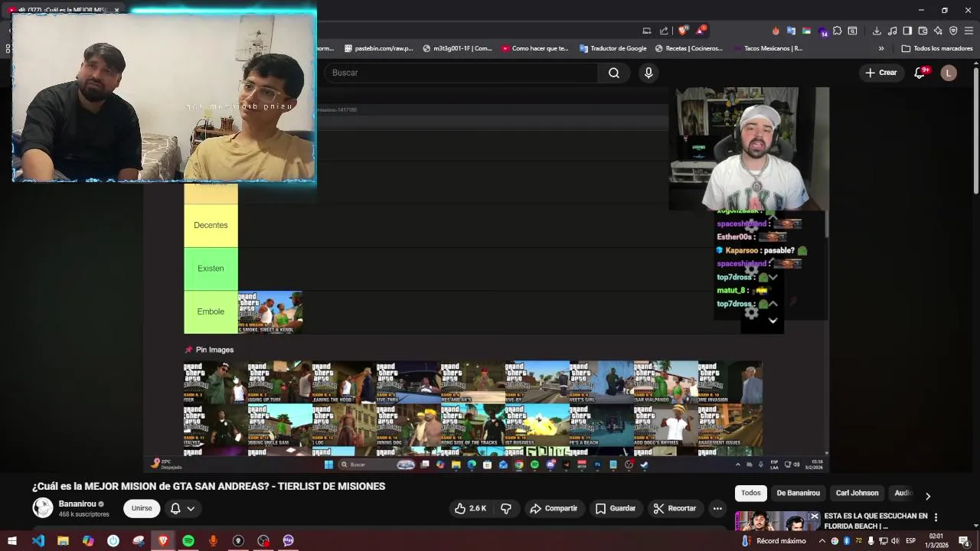Image resolution: width=980 pixels, height=551 pixels.
Task: Click the taskbar clock showing 02:01
Action: (936, 541)
